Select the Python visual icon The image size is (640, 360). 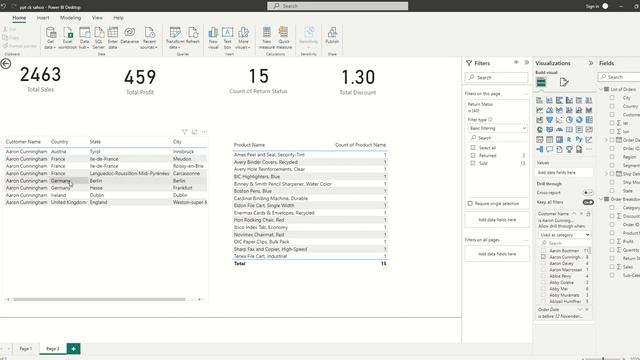point(579,140)
